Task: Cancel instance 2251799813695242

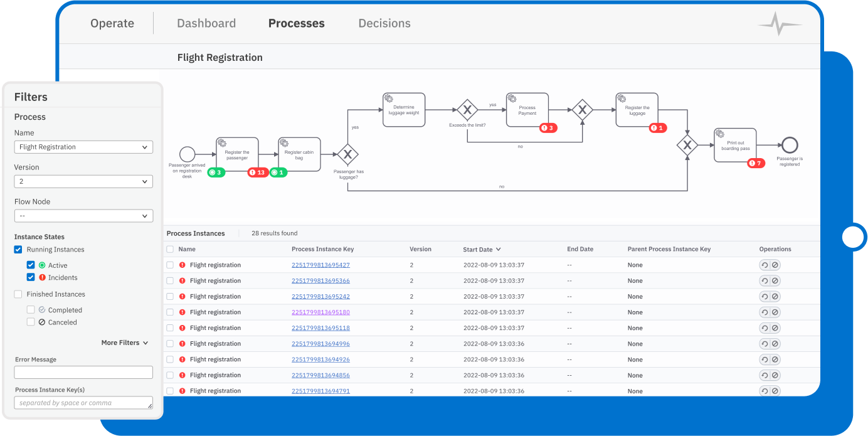Action: click(x=775, y=297)
